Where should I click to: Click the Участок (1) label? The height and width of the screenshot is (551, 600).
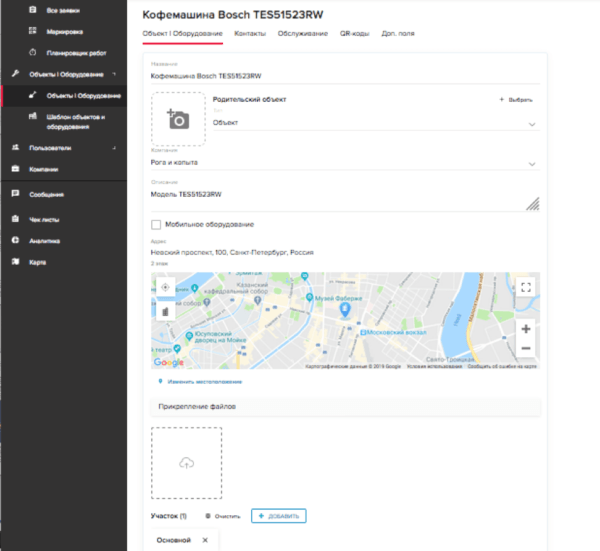pos(168,516)
